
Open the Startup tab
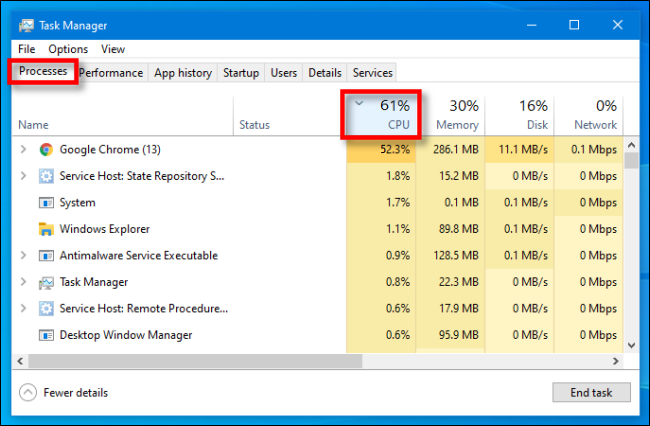(x=241, y=73)
